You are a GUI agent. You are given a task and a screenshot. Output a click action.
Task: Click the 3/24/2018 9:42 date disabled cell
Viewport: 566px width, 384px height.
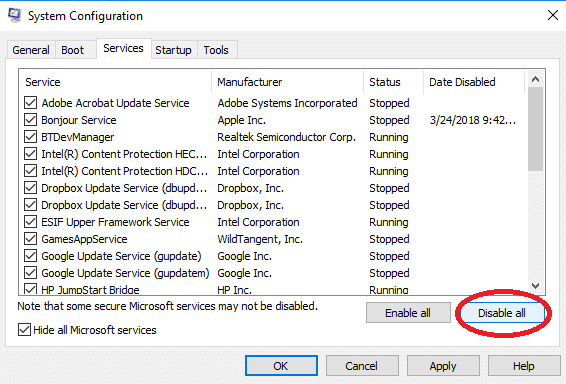click(x=473, y=120)
